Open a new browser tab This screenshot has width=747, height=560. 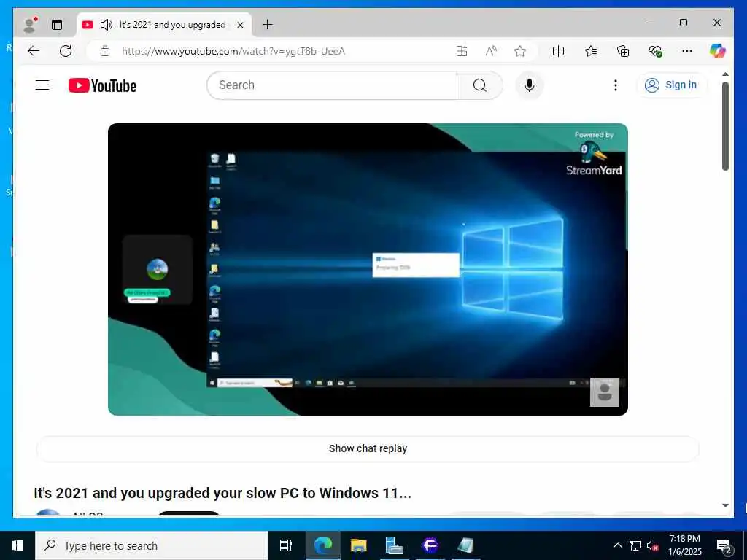coord(267,25)
